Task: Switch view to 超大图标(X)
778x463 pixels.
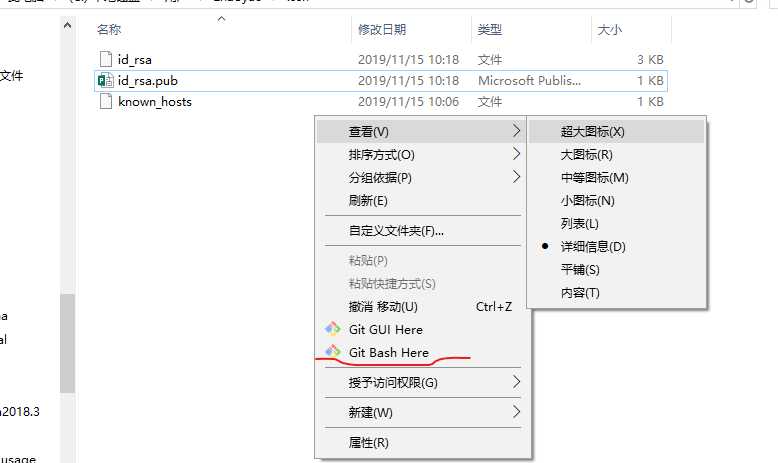Action: [x=616, y=132]
